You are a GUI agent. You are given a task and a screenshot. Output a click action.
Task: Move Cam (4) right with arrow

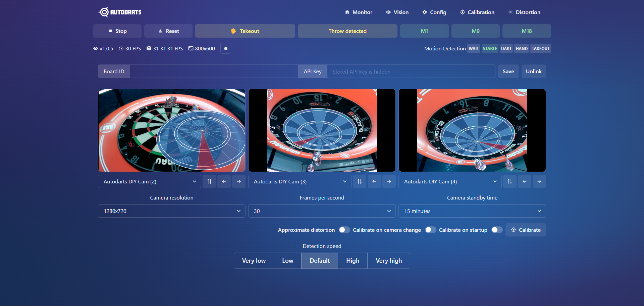(539, 181)
